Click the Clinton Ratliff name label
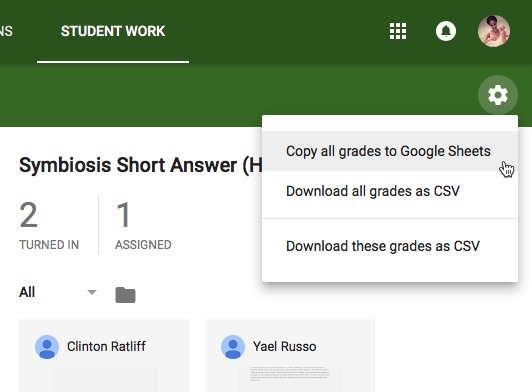 (106, 347)
